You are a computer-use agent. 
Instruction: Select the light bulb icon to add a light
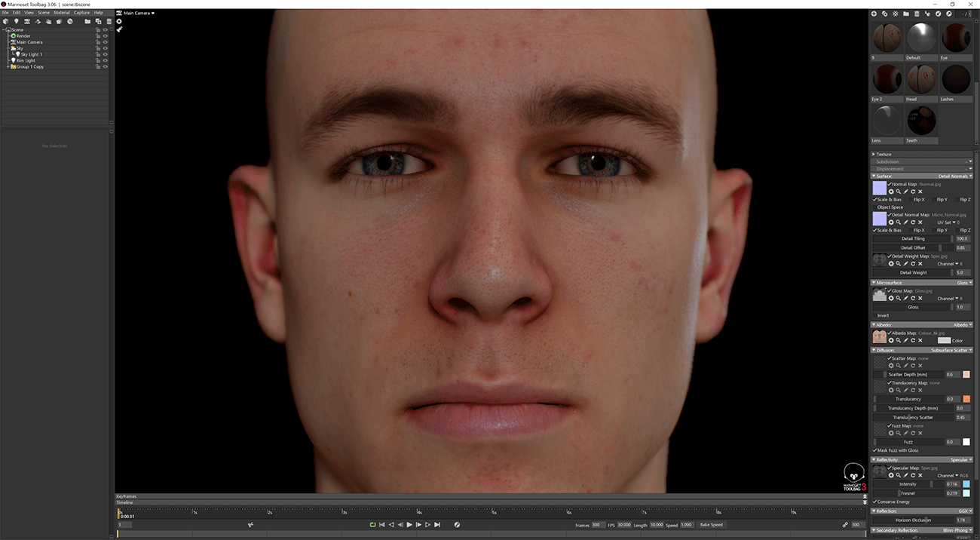(17, 21)
